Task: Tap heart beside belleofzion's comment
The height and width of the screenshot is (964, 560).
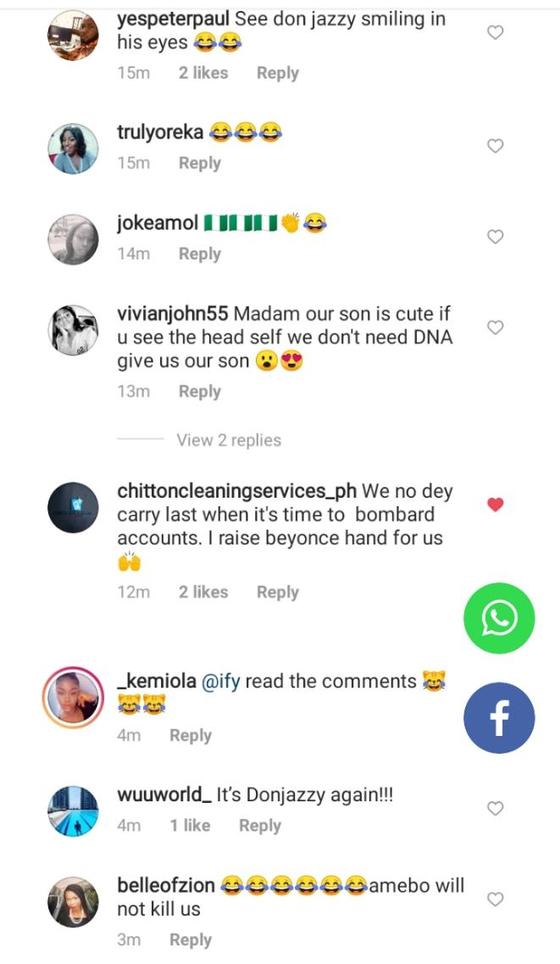Action: 496,899
